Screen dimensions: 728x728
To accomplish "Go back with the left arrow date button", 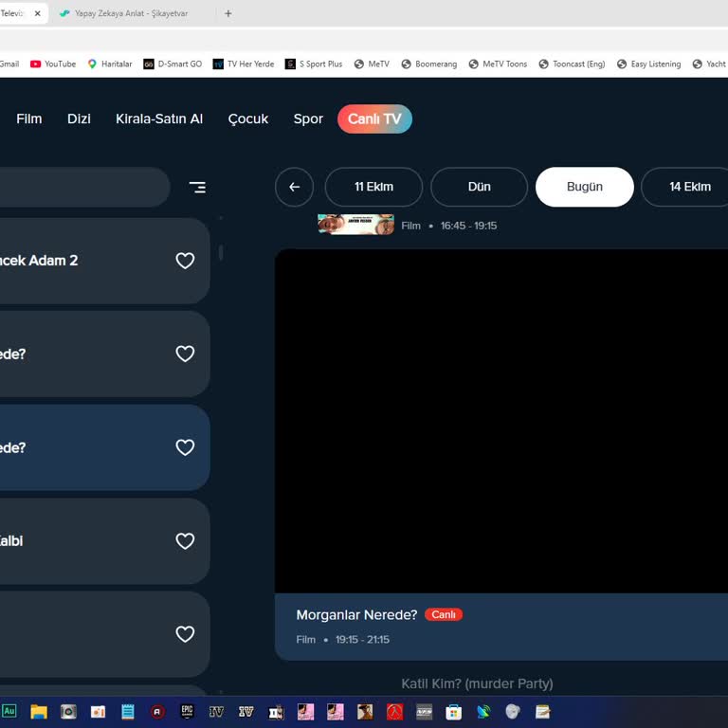I will [x=294, y=187].
